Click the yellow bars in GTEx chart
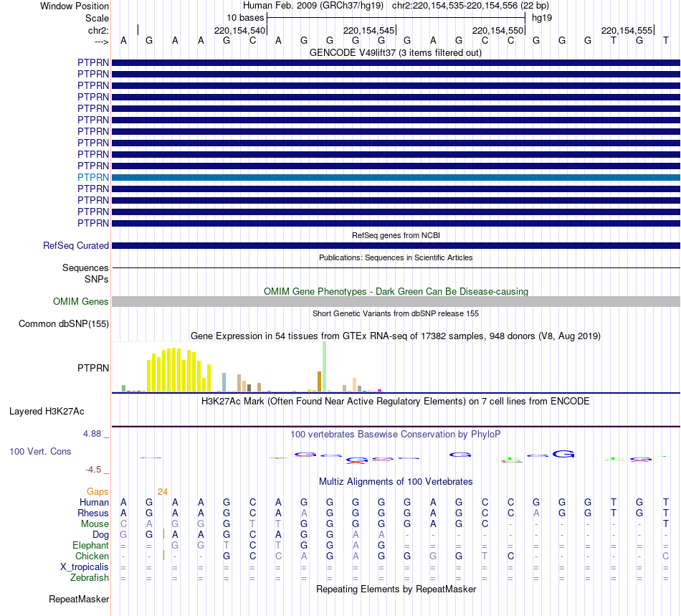 pyautogui.click(x=178, y=370)
